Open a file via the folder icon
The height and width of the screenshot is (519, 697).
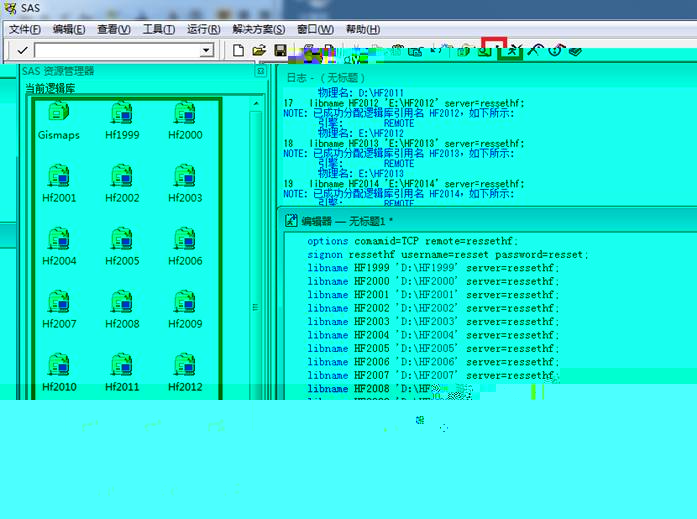pos(259,50)
